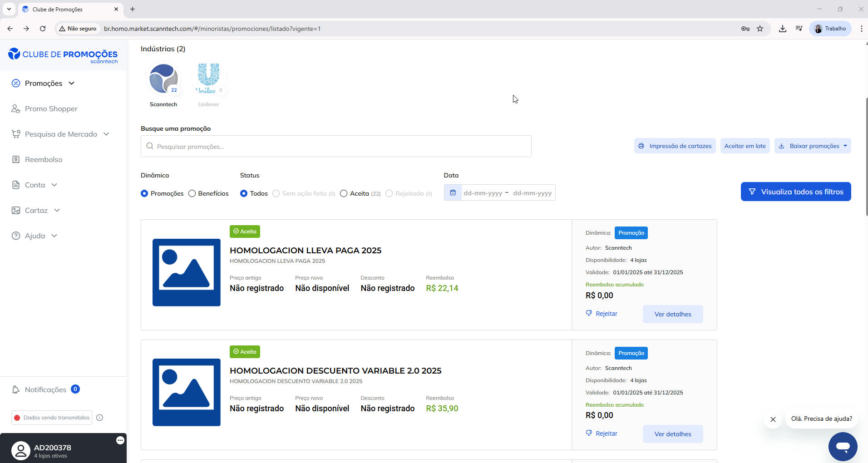Select the Benefícios radio option
This screenshot has height=463, width=868.
192,193
